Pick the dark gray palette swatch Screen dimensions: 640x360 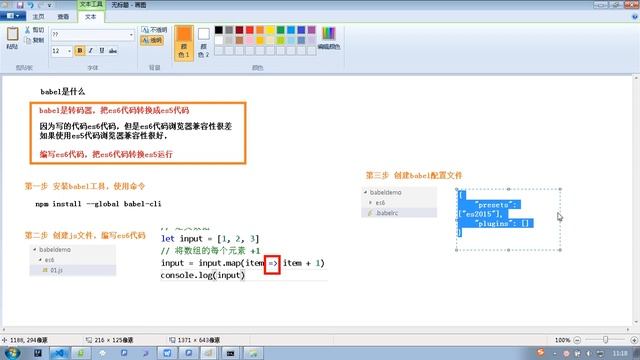[x=229, y=30]
